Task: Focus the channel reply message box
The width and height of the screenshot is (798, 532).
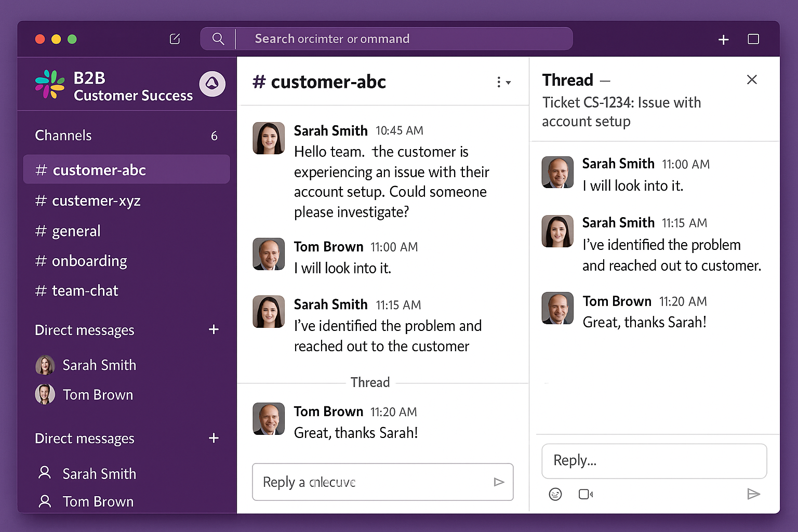Action: (x=383, y=482)
